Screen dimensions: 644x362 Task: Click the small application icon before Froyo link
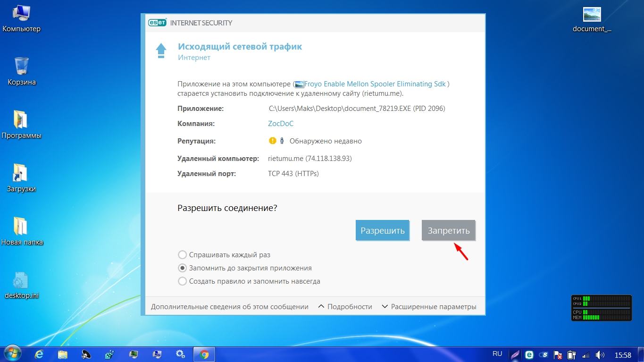point(299,84)
